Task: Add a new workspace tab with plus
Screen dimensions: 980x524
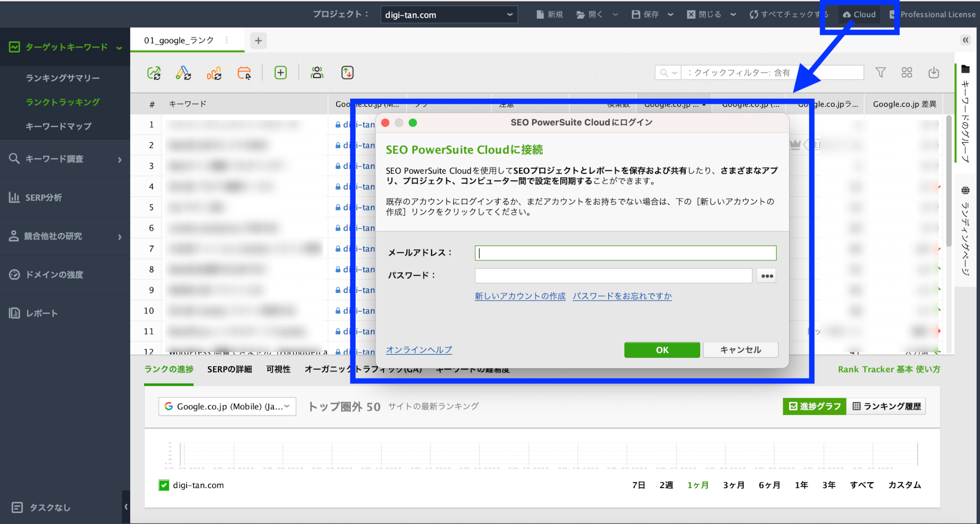Action: [258, 41]
